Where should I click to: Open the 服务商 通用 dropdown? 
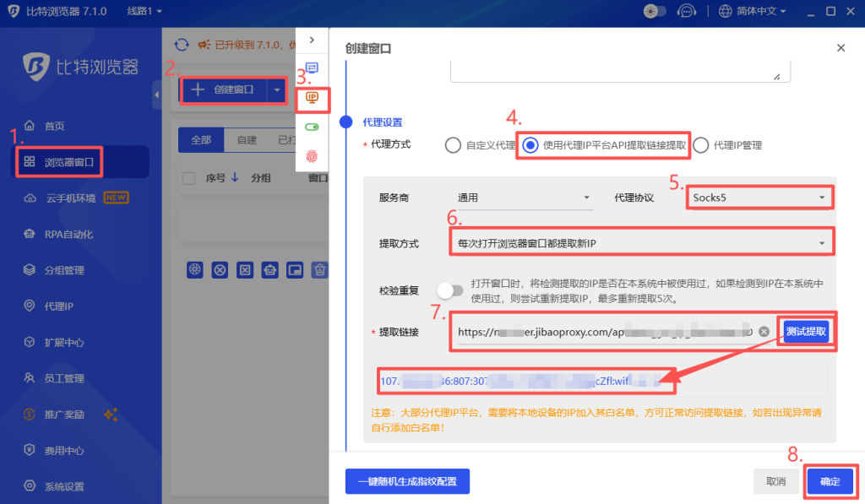tap(521, 198)
